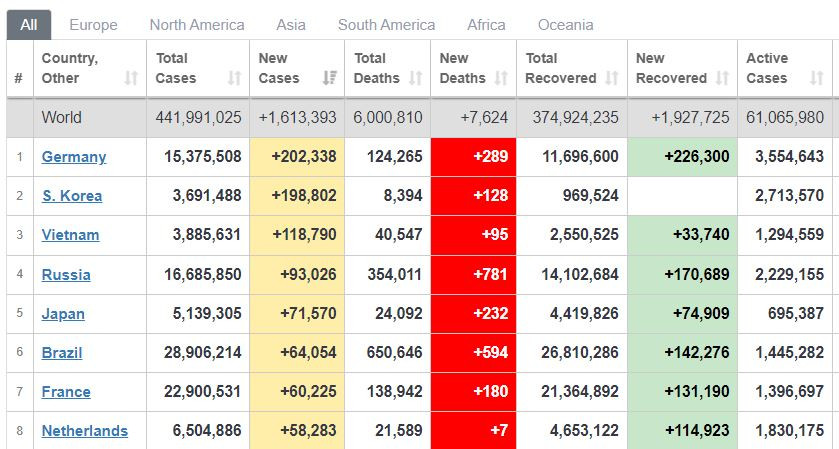839x449 pixels.
Task: Click World total deaths 6,000,810
Action: (388, 118)
